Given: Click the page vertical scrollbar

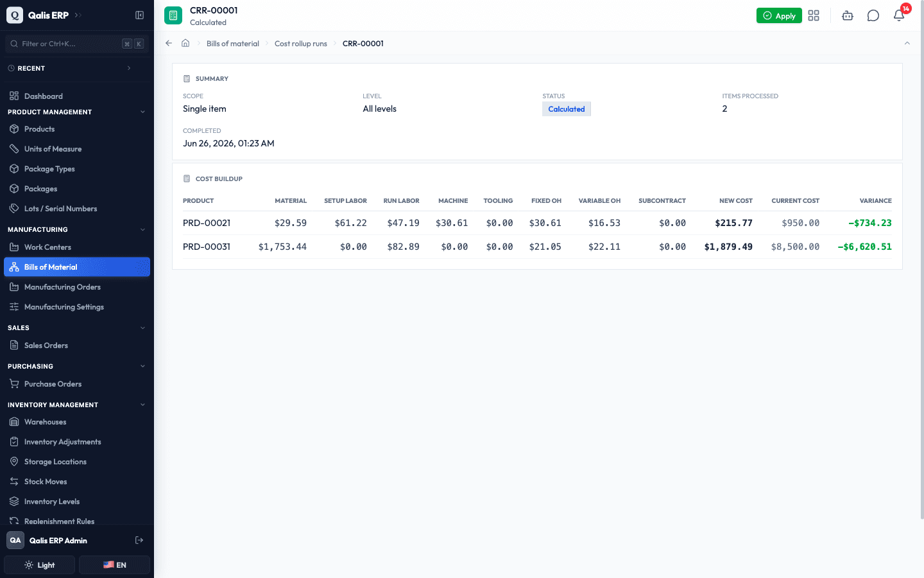Looking at the screenshot, I should (x=921, y=260).
